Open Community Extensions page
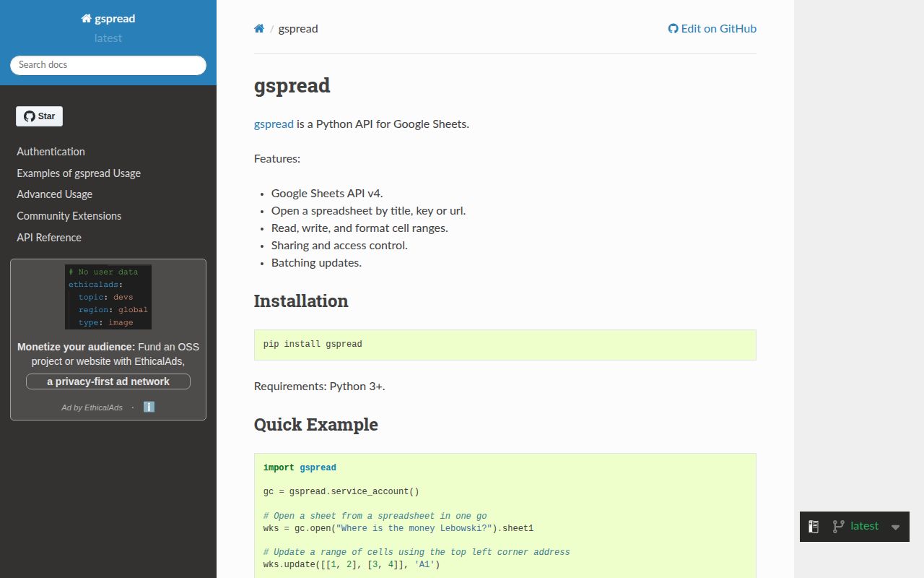Viewport: 924px width, 578px height. pos(69,216)
